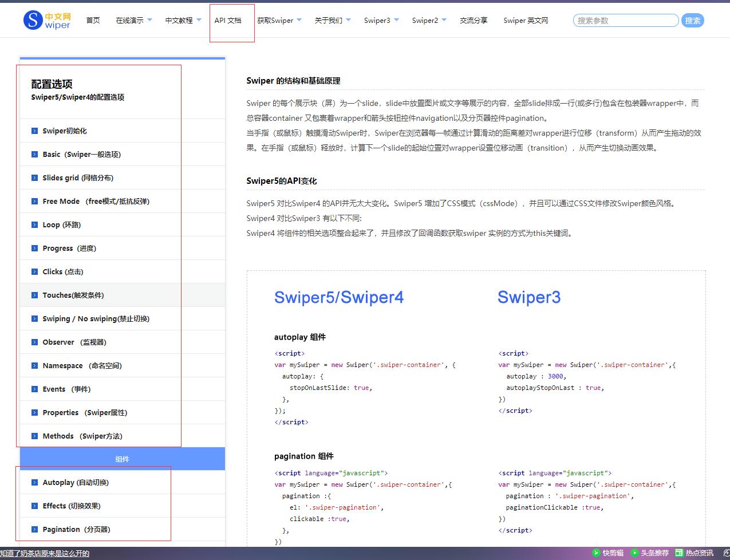Screen dimensions: 730x560
Task: Click the arrow icon beside Basic (Swiper一般选项)
Action: tap(35, 155)
